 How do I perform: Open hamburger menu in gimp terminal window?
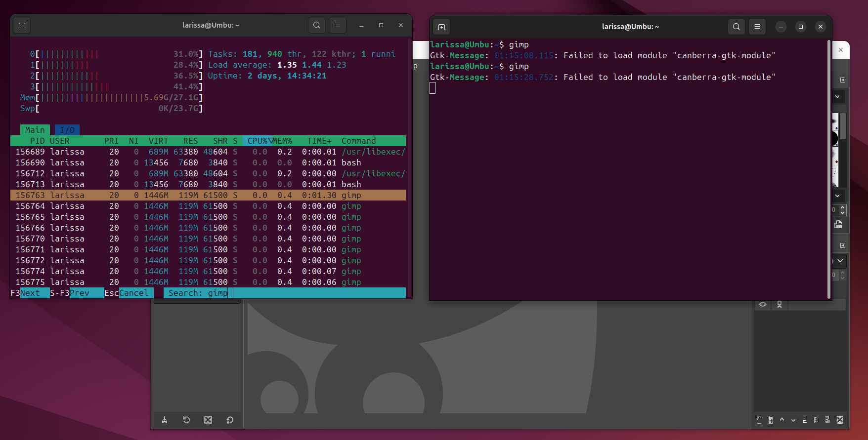757,27
